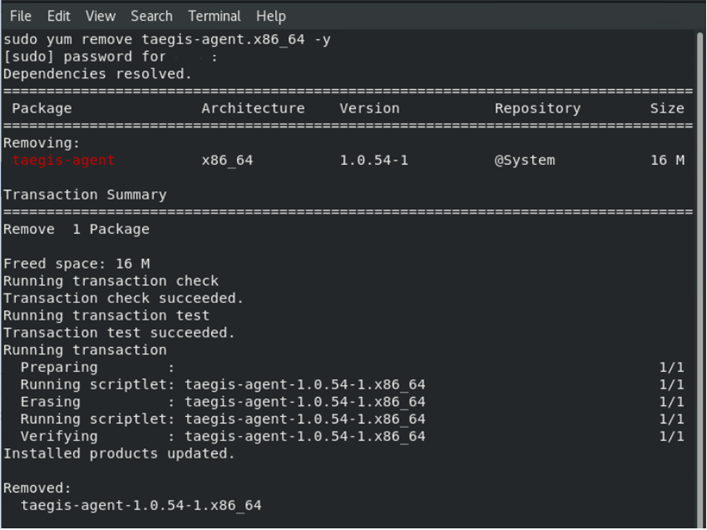Open the Search menu
The width and height of the screenshot is (707, 530).
pyautogui.click(x=151, y=16)
